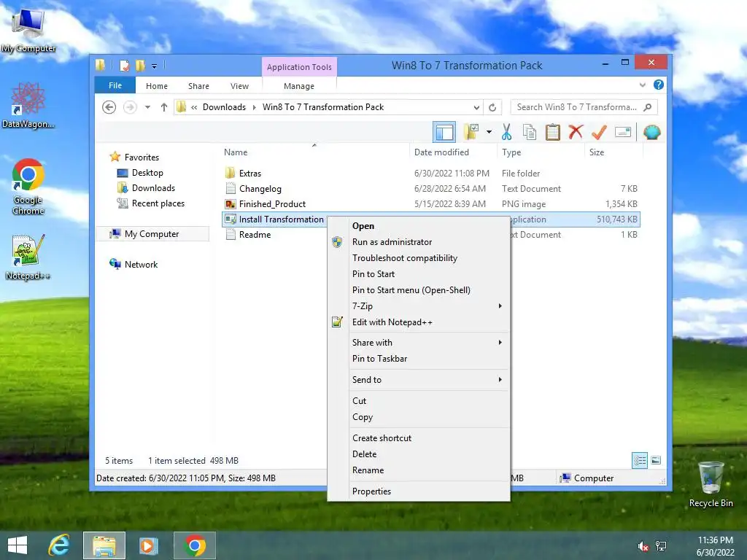Click the globe shell icon in toolbar
The height and width of the screenshot is (560, 747).
[651, 133]
